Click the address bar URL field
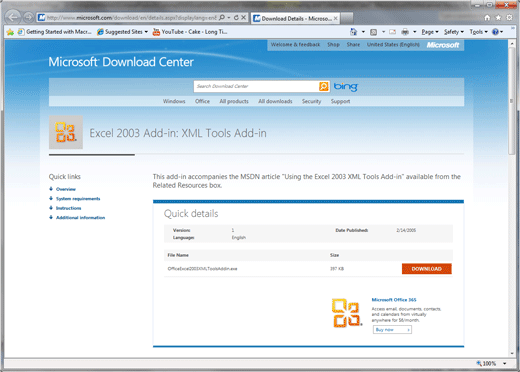The height and width of the screenshot is (372, 520). pyautogui.click(x=132, y=18)
